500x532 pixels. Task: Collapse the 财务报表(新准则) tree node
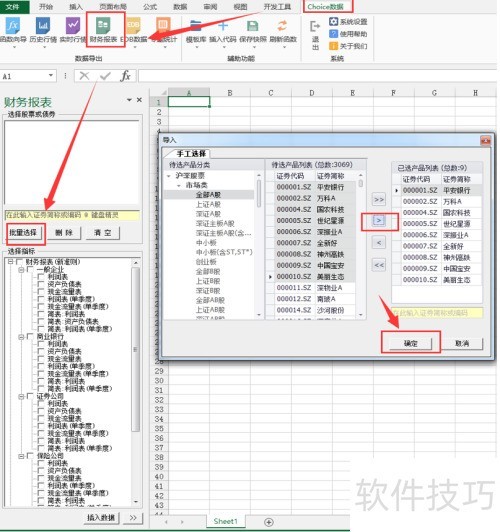pos(10,262)
